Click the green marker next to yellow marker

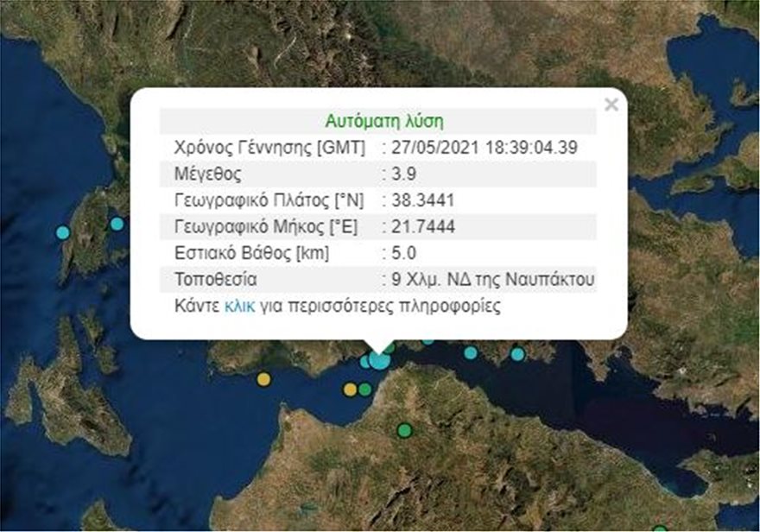pyautogui.click(x=365, y=389)
